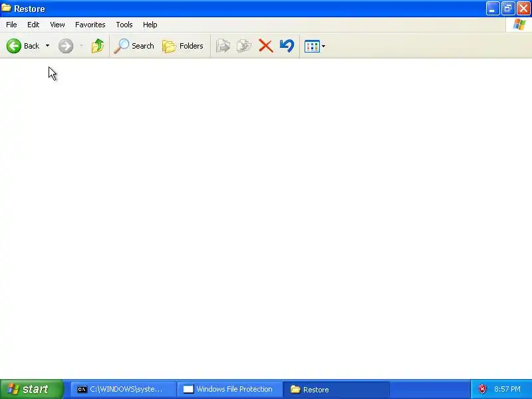Screen dimensions: 532x399
Task: Restore down the Restore window
Action: (508, 9)
